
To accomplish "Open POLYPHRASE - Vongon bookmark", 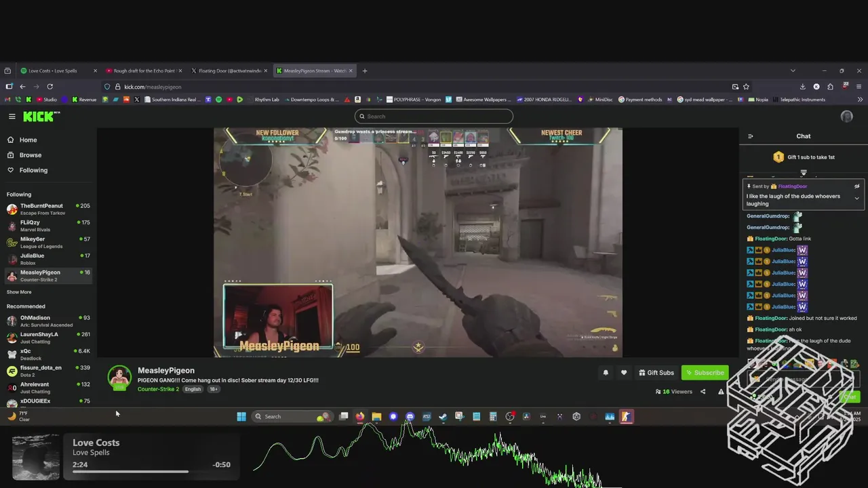I will 413,100.
